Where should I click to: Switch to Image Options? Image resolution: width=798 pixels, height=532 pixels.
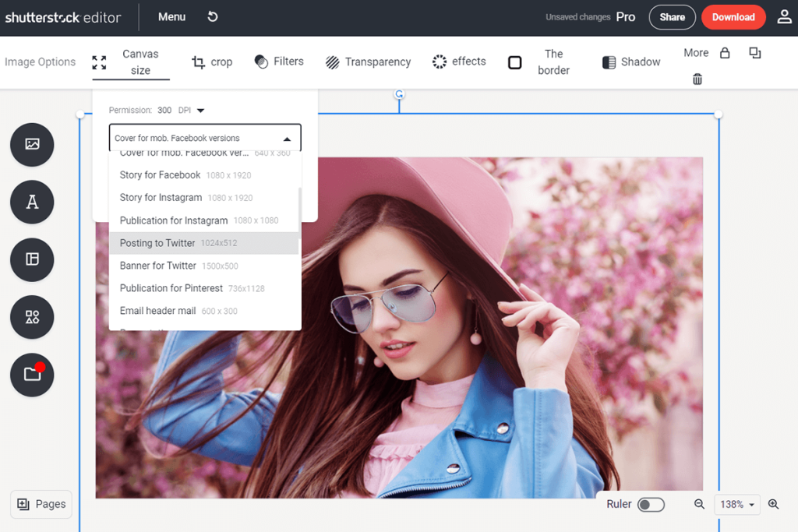point(40,62)
